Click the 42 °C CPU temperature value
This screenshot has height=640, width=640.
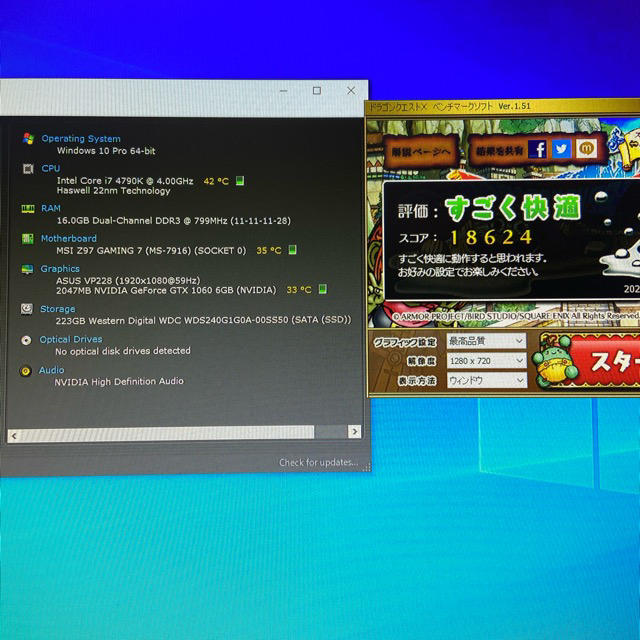216,181
